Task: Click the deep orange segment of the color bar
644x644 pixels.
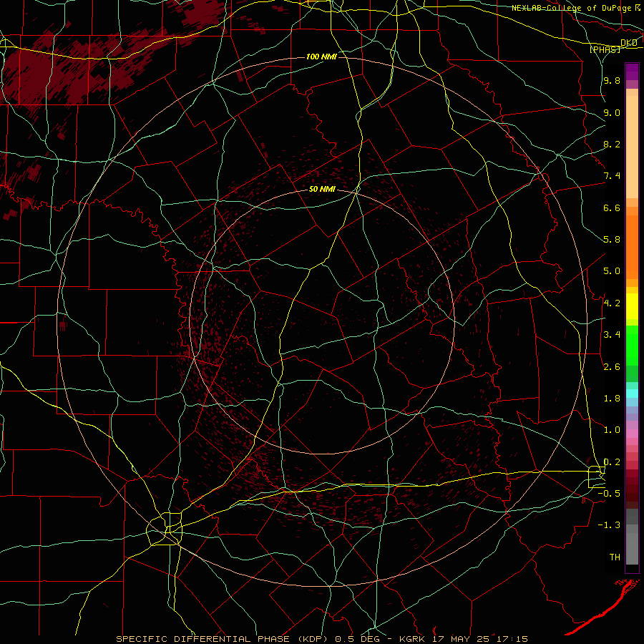Action: click(632, 248)
